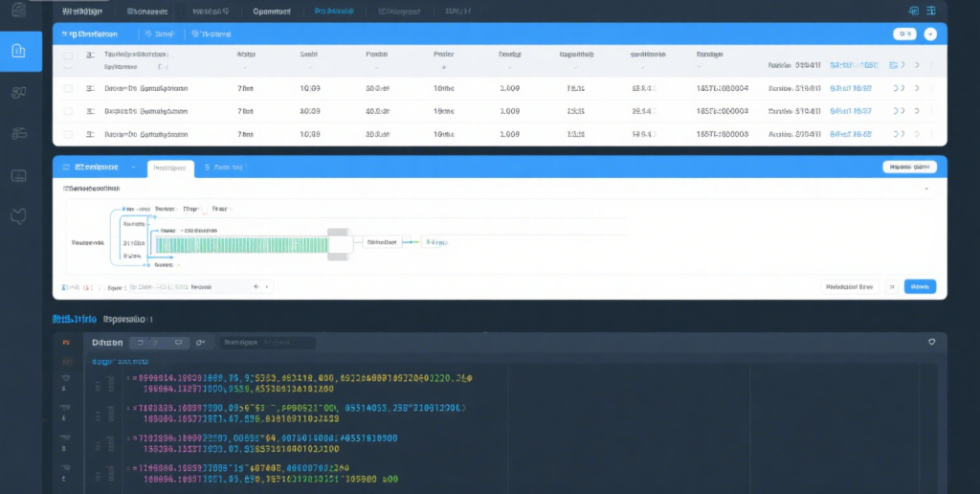980x494 pixels.
Task: Check the checkbox on the second data row
Action: pyautogui.click(x=68, y=112)
